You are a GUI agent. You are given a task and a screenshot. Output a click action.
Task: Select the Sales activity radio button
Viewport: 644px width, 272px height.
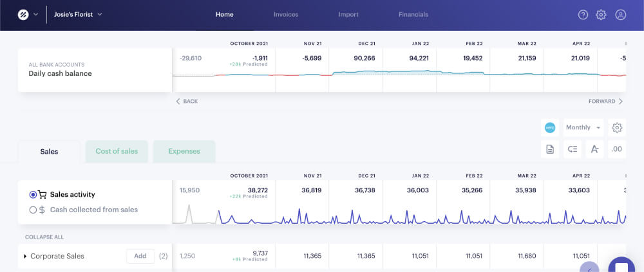pyautogui.click(x=33, y=195)
